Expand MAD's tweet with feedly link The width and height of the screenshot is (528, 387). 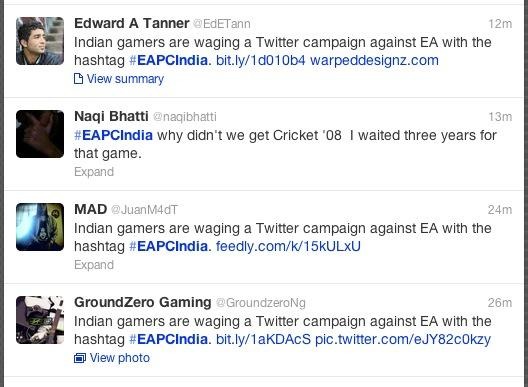[94, 265]
